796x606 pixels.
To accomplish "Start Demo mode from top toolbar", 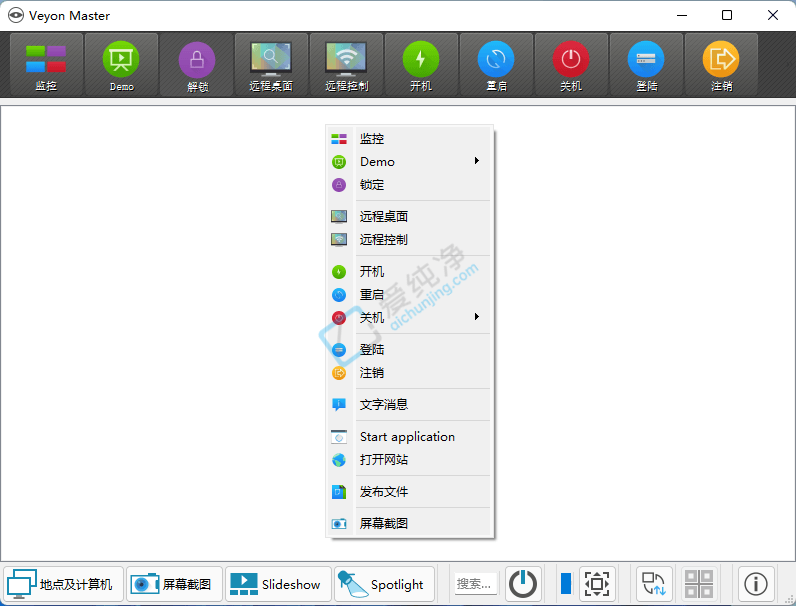I will click(121, 64).
